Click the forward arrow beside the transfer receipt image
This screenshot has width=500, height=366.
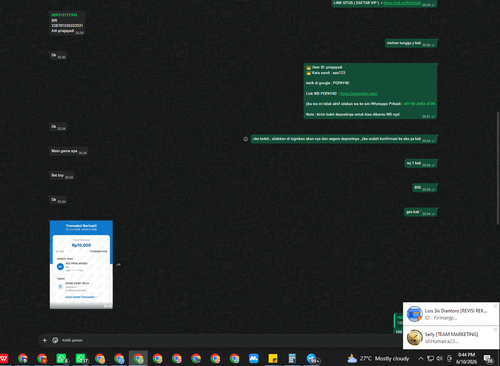pos(118,265)
